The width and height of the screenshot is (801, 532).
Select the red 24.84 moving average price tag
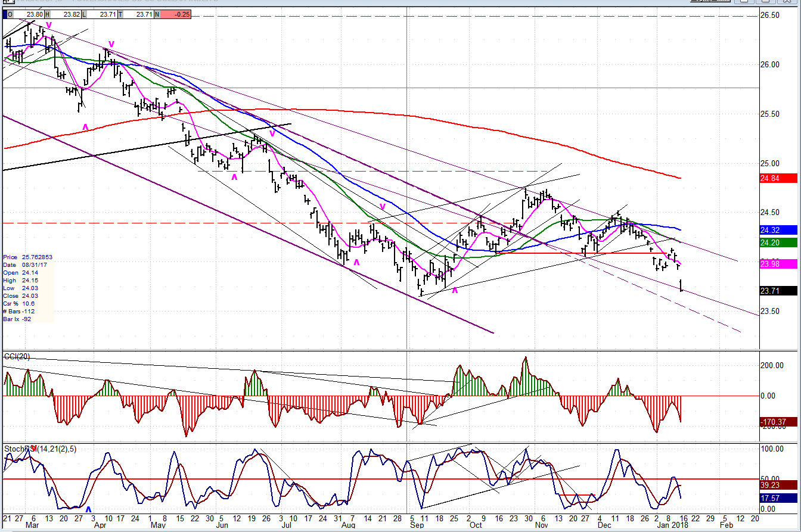point(779,178)
